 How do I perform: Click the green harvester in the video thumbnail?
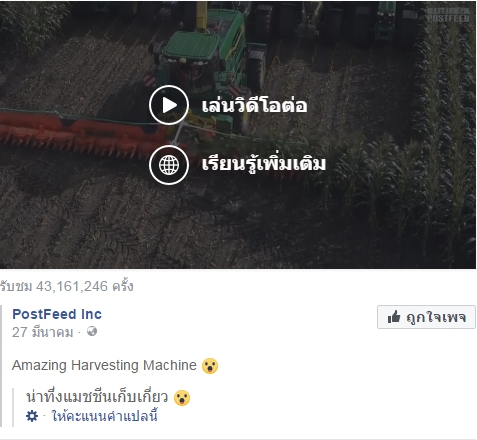coord(208,60)
